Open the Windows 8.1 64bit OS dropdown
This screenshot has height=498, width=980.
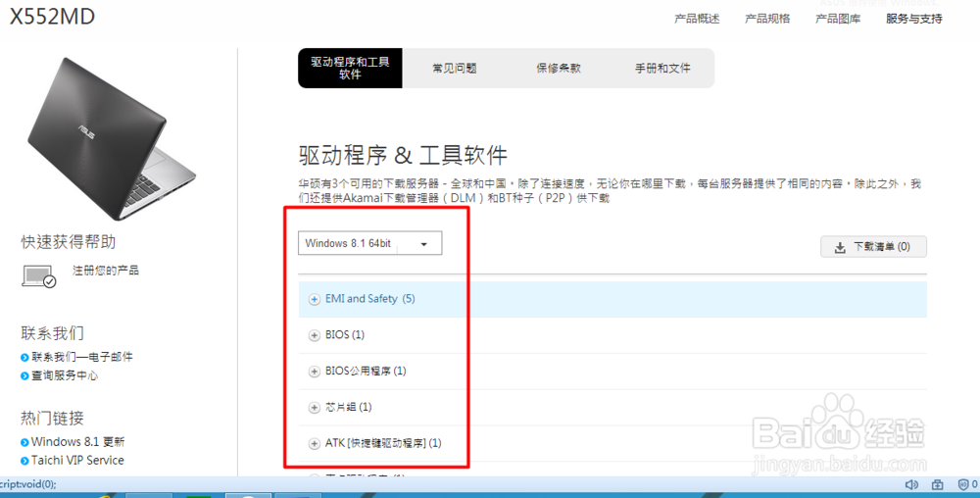370,244
